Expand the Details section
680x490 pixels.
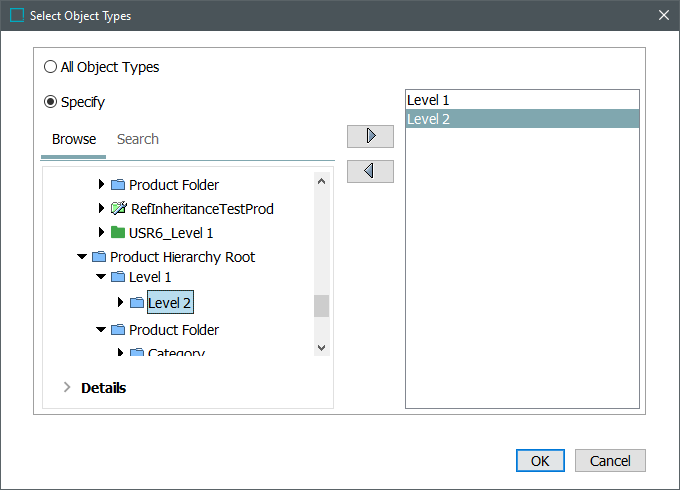[67, 387]
